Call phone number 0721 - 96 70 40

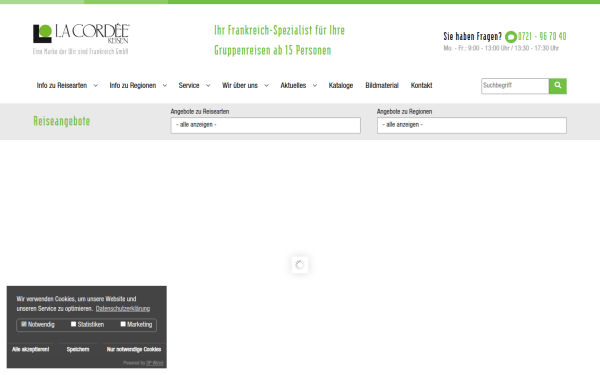point(542,36)
